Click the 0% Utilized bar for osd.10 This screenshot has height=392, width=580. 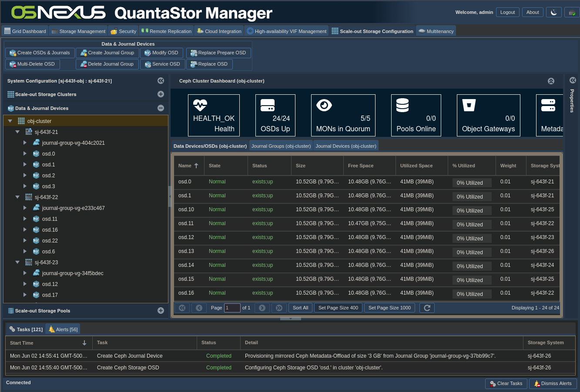472,211
